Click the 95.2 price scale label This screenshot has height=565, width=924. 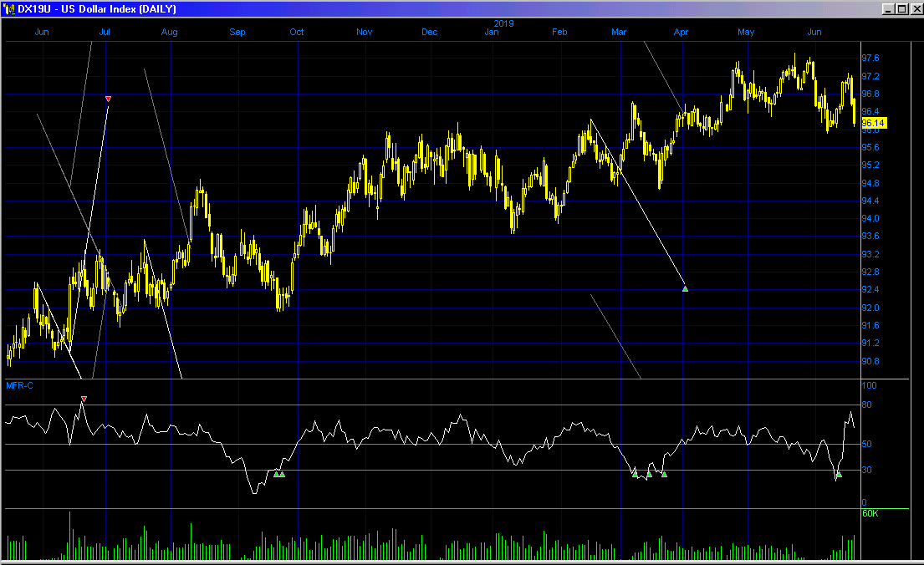click(870, 165)
